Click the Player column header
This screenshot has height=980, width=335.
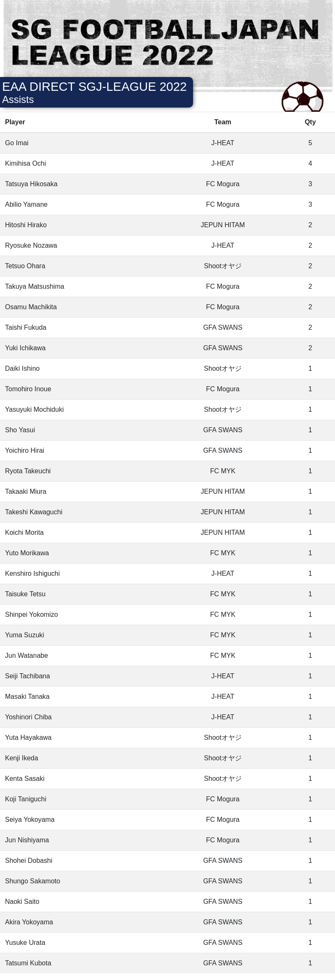tap(15, 122)
